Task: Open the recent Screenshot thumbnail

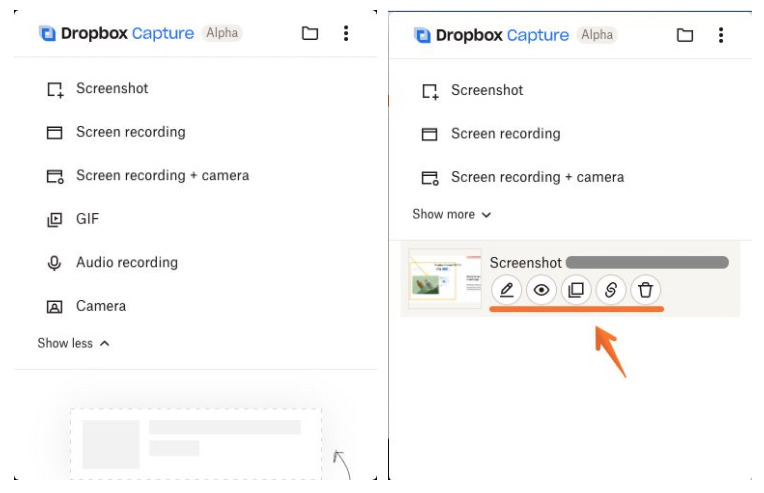Action: coord(444,278)
